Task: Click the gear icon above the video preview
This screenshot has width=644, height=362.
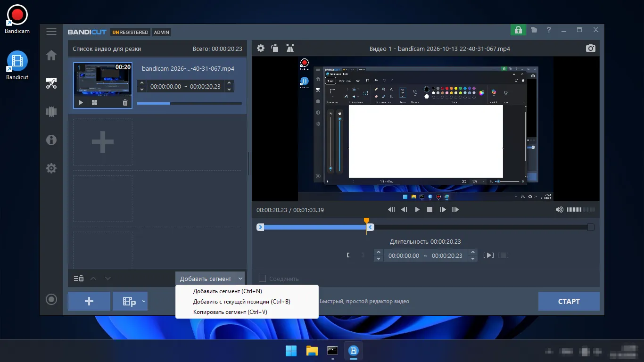Action: [261, 48]
